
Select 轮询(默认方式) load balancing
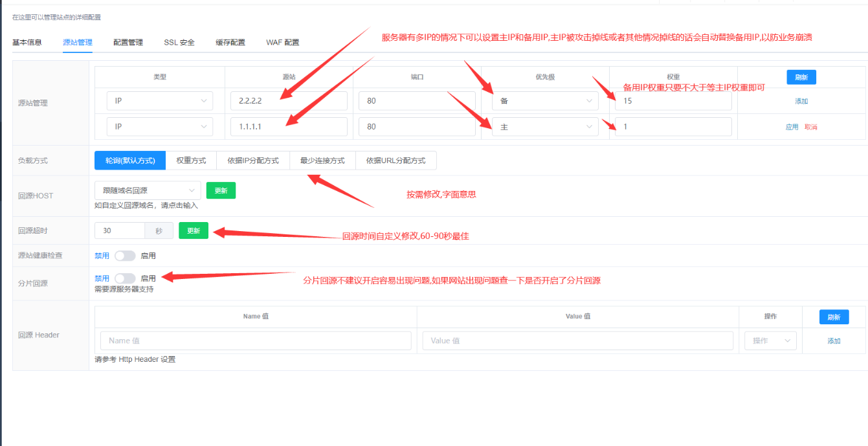[x=130, y=161]
